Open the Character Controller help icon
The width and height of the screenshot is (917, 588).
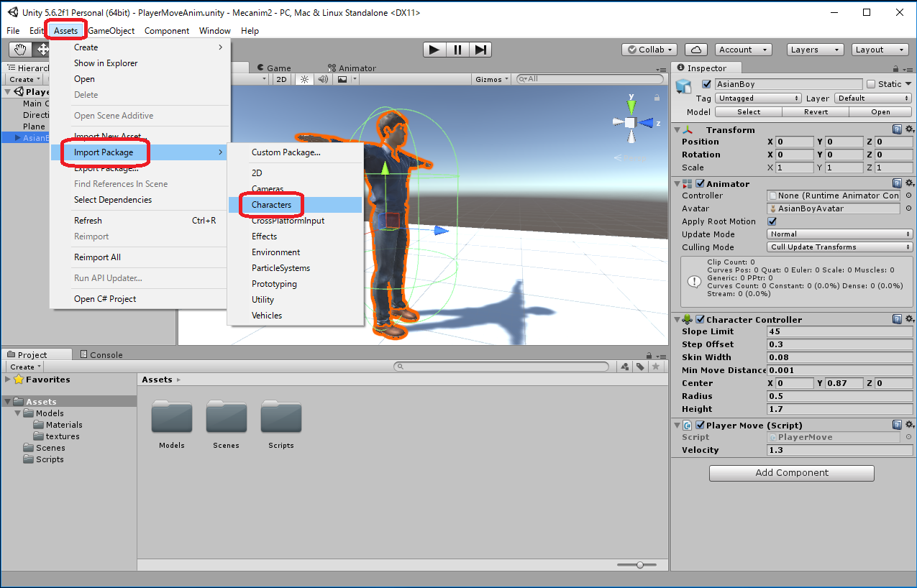pos(897,319)
